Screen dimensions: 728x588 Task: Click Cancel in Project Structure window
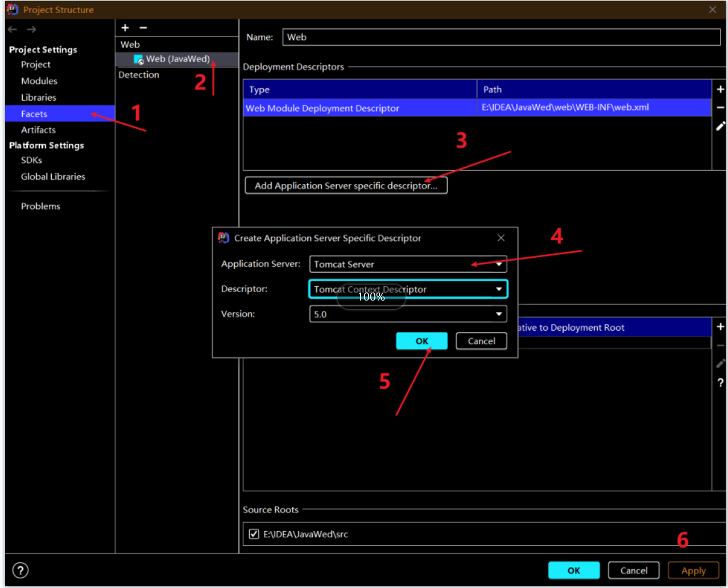click(634, 570)
